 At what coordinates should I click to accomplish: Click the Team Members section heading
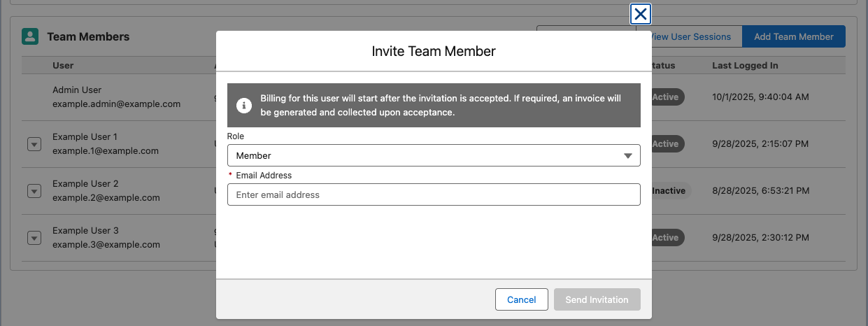pyautogui.click(x=88, y=36)
